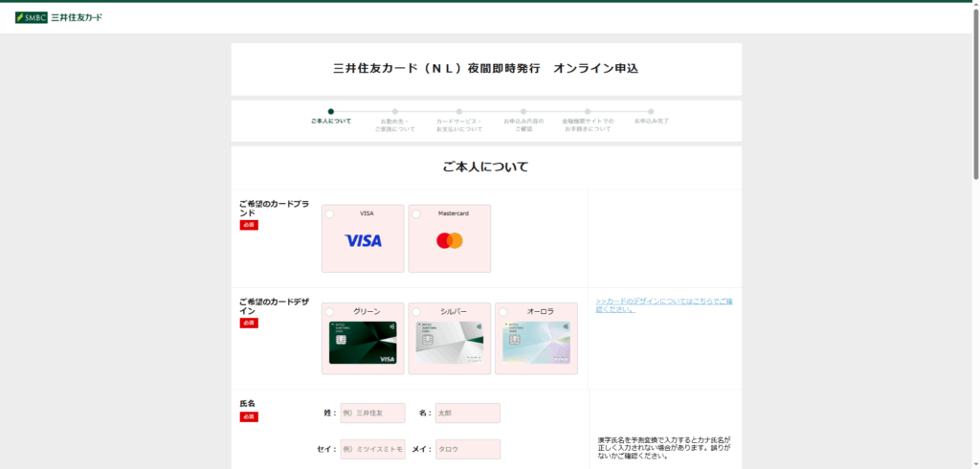Click the お勤め先・ご家族について progress step
The image size is (980, 469).
395,121
